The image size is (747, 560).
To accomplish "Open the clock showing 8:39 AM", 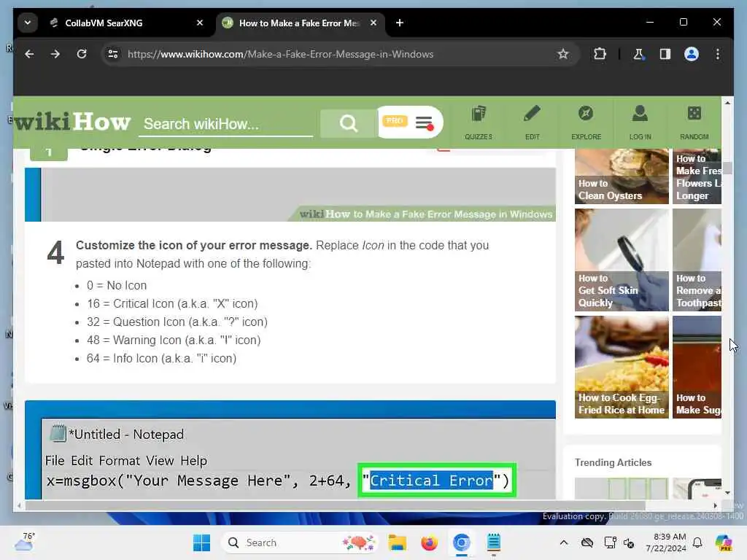I will pos(665,542).
